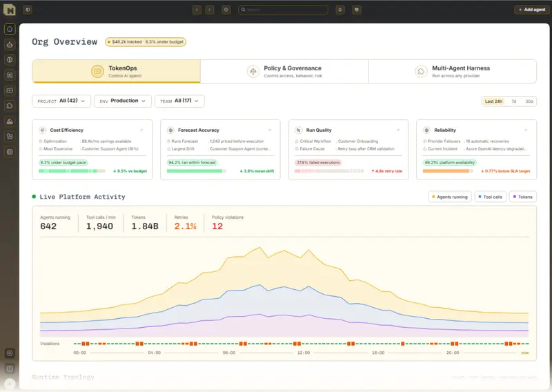Screen dimensions: 552x392
Task: Switch to Policy & Governance tab
Action: tap(284, 71)
